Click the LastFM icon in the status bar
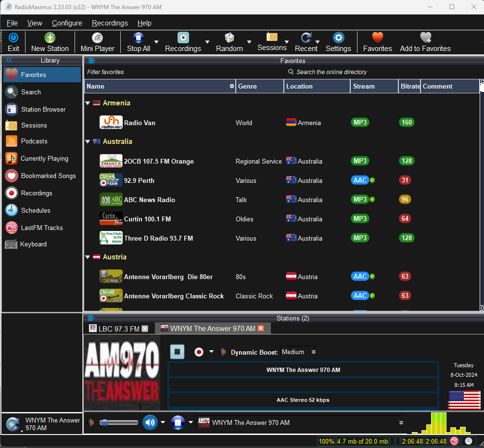The width and height of the screenshot is (484, 448). tap(454, 441)
